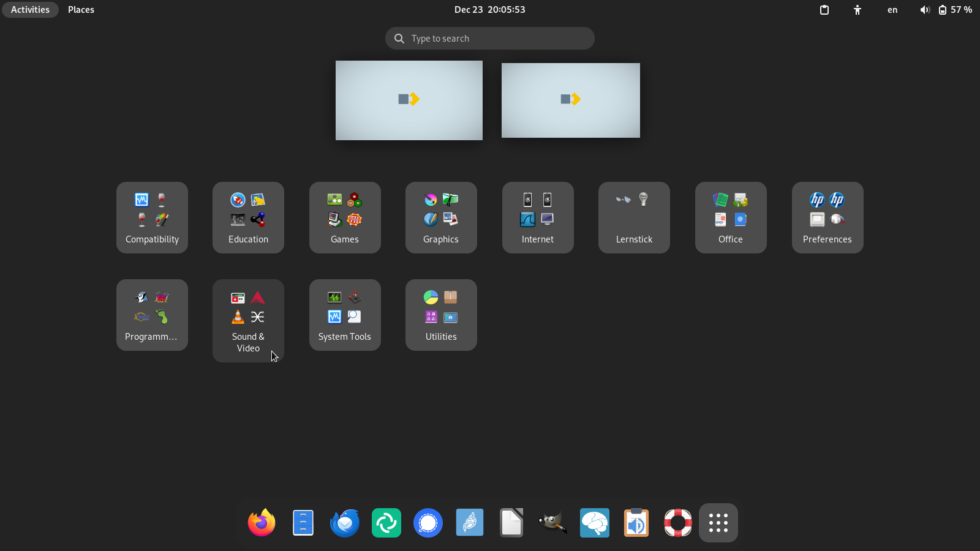Switch to the first workspace thumbnail

(409, 100)
